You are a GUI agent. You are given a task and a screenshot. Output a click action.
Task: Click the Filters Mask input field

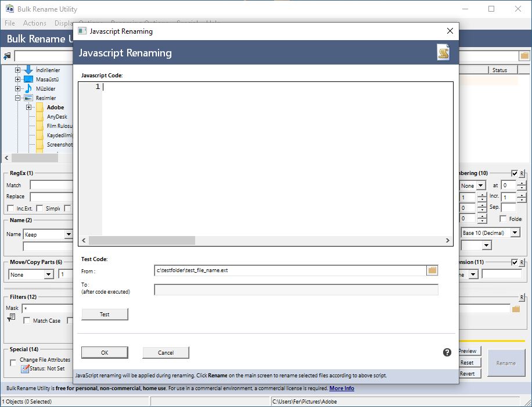coord(48,309)
